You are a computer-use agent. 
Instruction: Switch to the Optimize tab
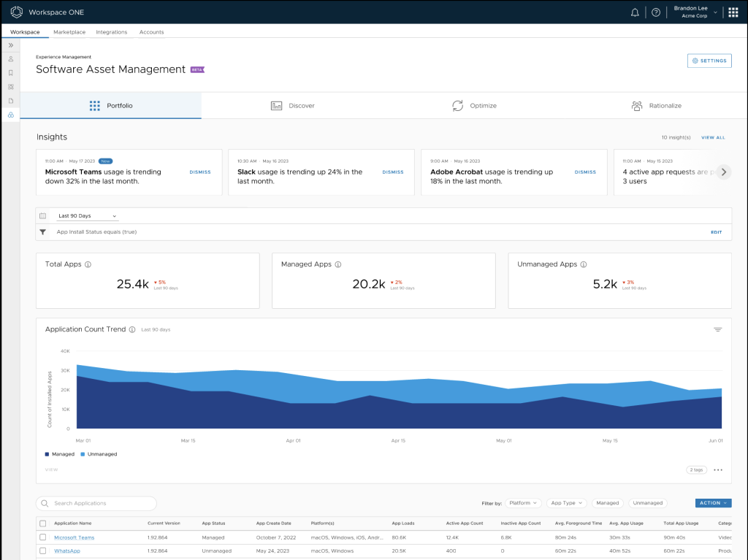pyautogui.click(x=474, y=106)
